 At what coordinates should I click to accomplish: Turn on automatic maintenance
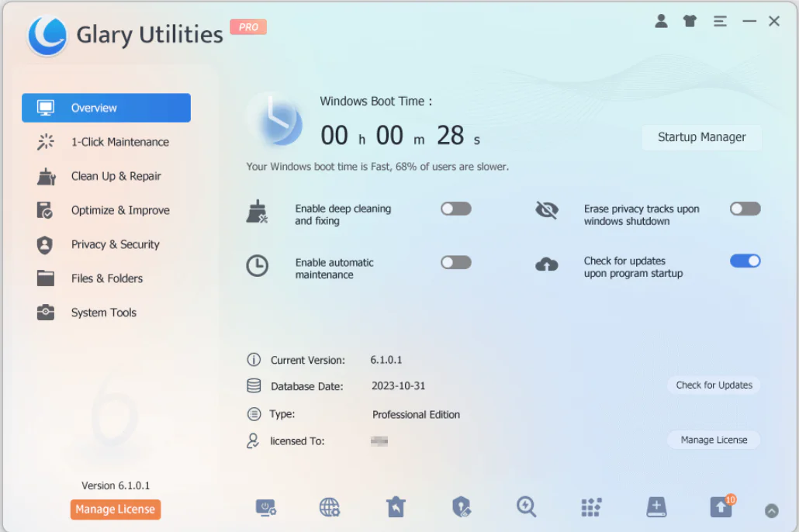[455, 262]
